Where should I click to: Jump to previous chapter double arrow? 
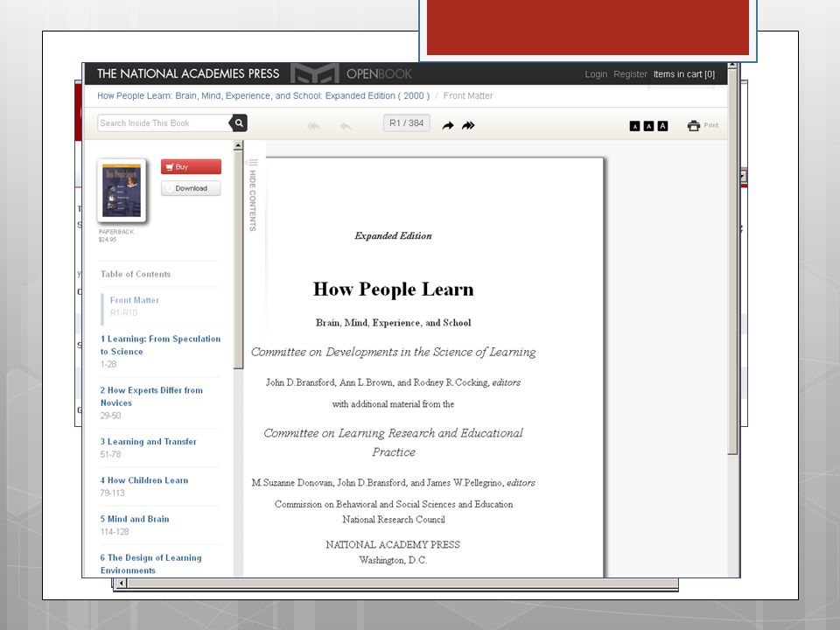pyautogui.click(x=313, y=126)
